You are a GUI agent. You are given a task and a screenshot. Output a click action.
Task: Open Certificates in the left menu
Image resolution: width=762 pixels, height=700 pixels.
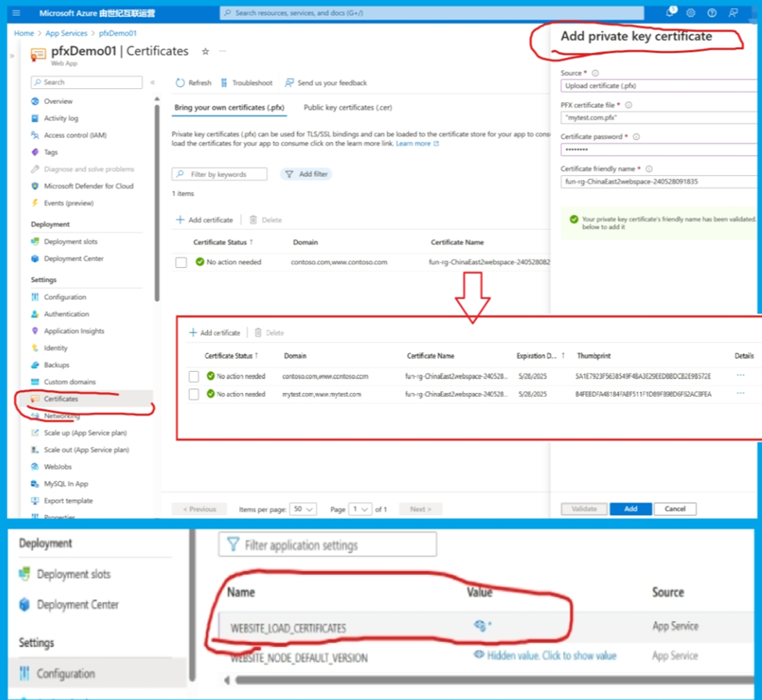click(x=60, y=399)
